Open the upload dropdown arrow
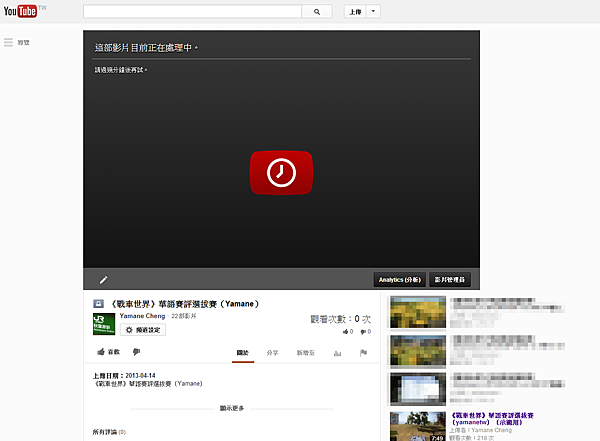Viewport: 600px width, 441px height. pyautogui.click(x=373, y=11)
